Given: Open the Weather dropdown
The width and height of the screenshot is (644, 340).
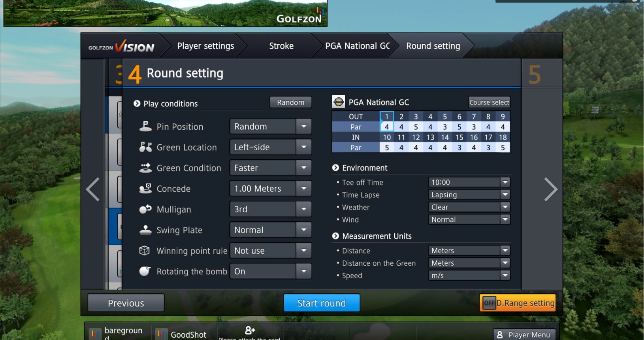Looking at the screenshot, I should click(469, 207).
